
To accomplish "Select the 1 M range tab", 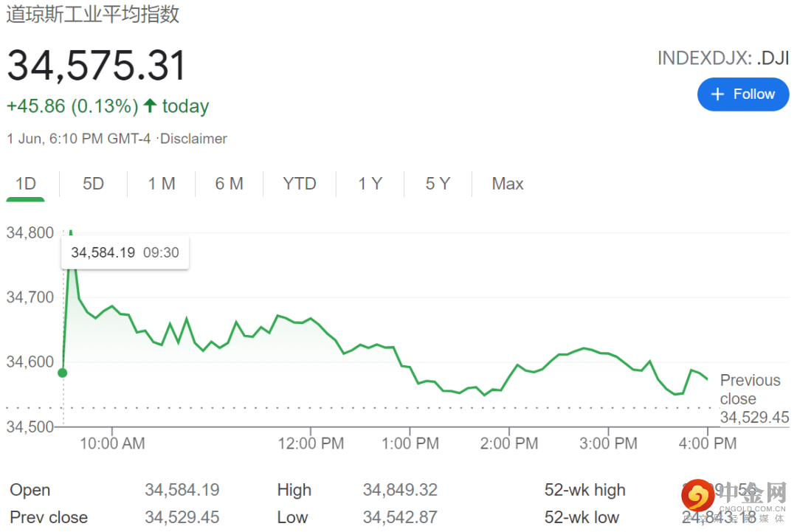I will point(162,184).
